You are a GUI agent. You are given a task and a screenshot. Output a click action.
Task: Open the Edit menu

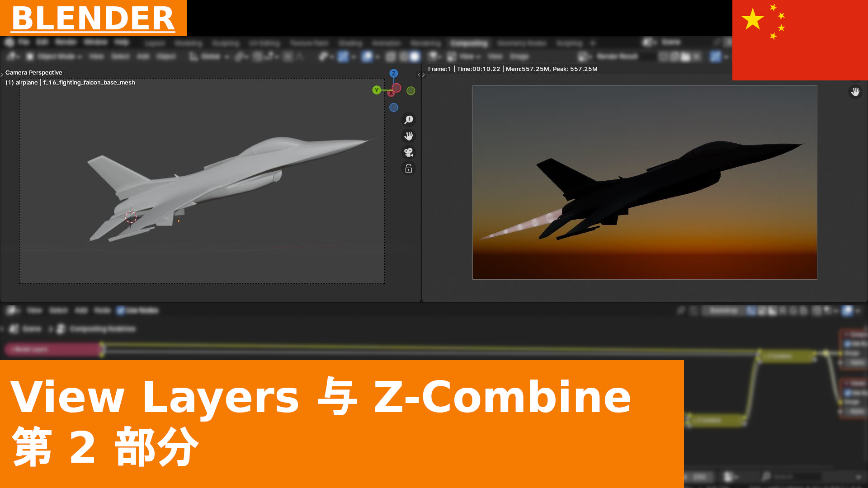(x=42, y=42)
